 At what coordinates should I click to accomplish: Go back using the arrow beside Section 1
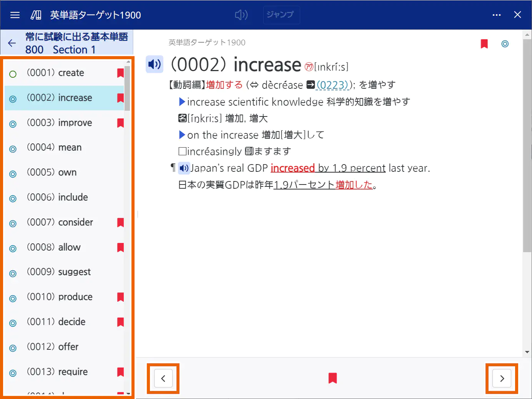(x=12, y=43)
